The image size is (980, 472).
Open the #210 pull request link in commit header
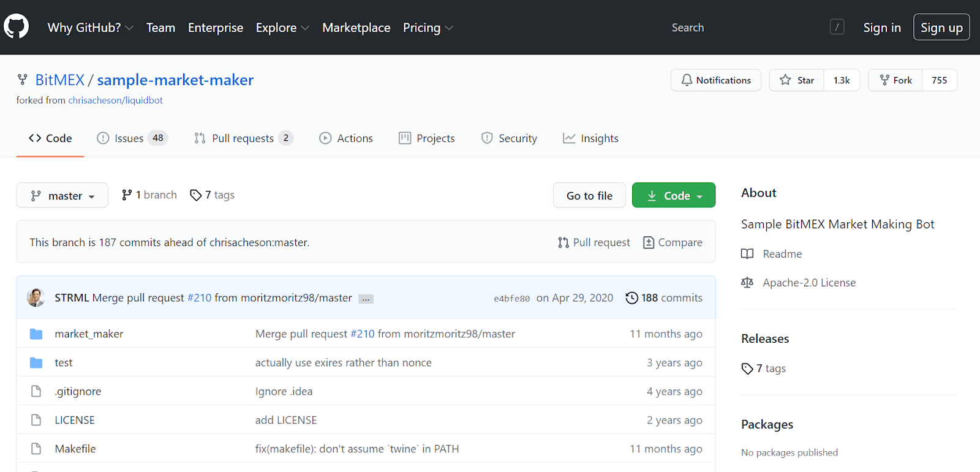click(x=199, y=298)
